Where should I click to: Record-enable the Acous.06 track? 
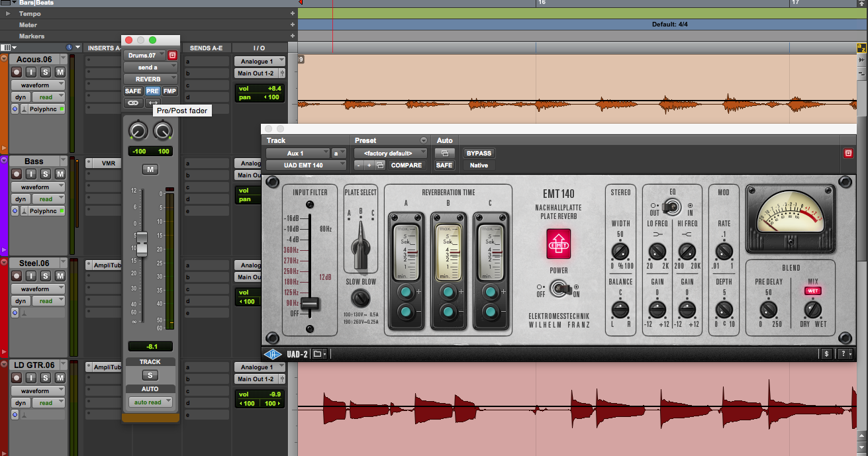pos(17,72)
